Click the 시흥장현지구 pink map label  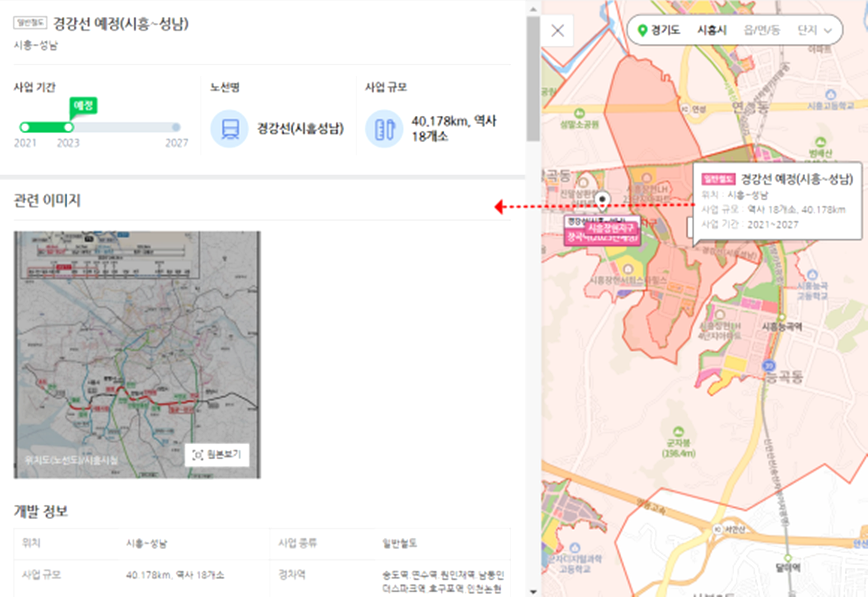(610, 228)
